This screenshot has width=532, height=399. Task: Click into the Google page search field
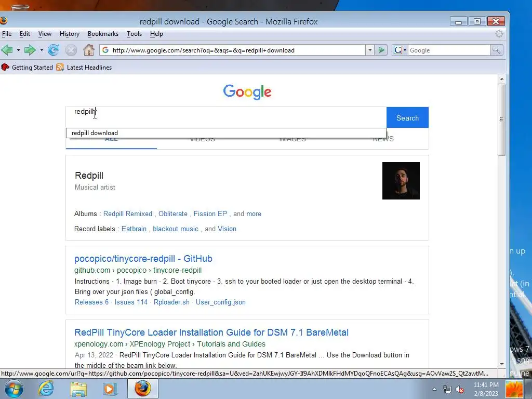[226, 117]
